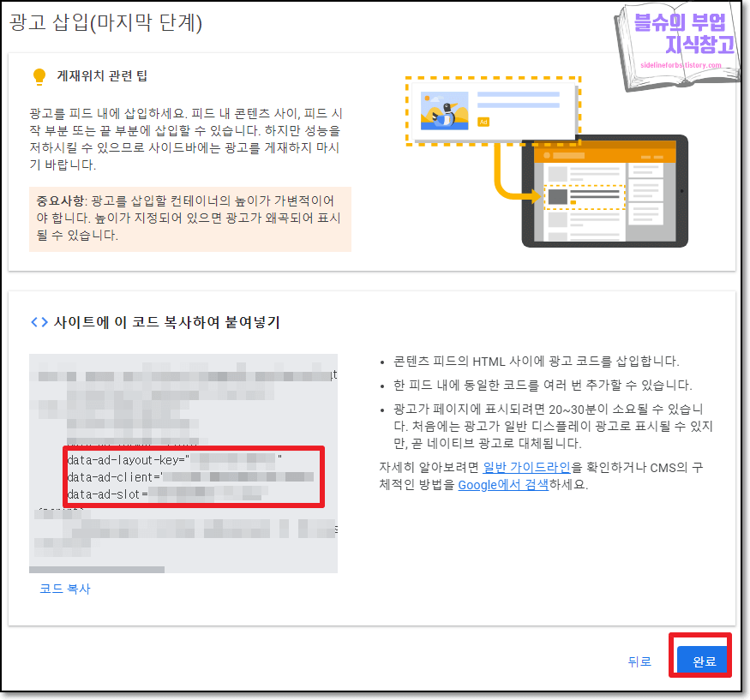Screen dimensions: 750x700
Task: Click the code brackets icon
Action: (x=39, y=322)
